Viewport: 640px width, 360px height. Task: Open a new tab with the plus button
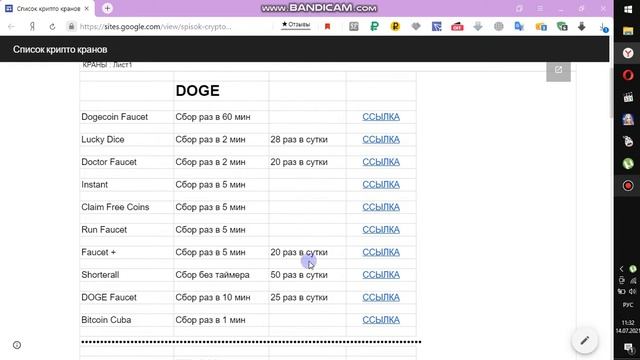[x=107, y=8]
